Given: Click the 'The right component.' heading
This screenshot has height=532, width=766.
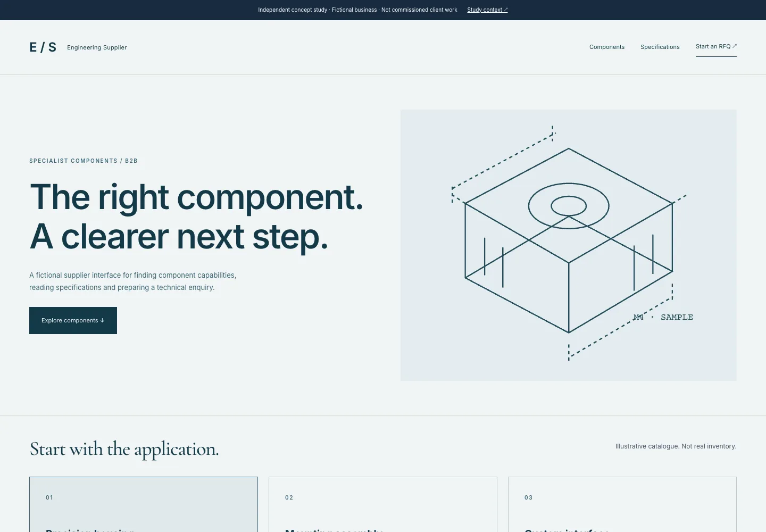Looking at the screenshot, I should point(196,197).
